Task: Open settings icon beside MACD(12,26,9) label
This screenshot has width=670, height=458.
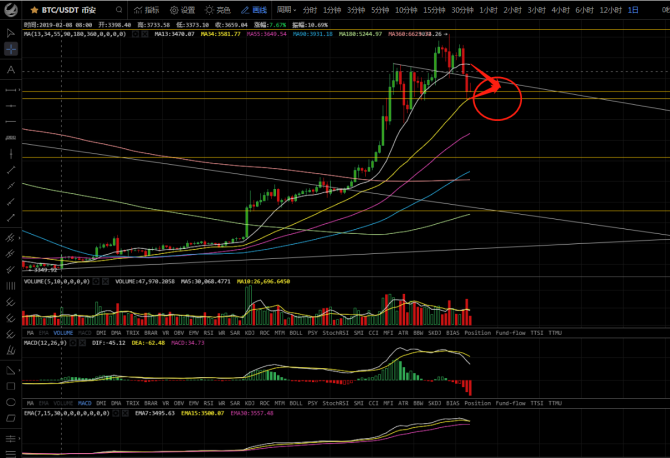Action: (73, 343)
